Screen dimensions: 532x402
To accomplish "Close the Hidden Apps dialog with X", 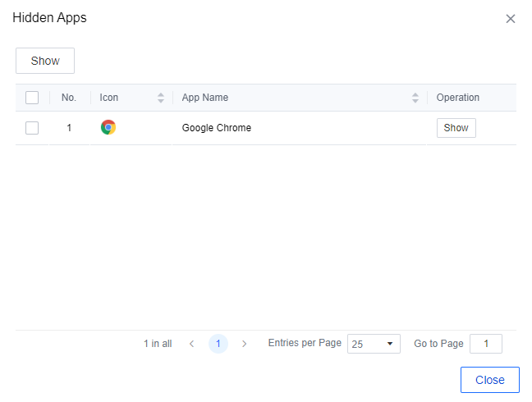I will [x=511, y=19].
